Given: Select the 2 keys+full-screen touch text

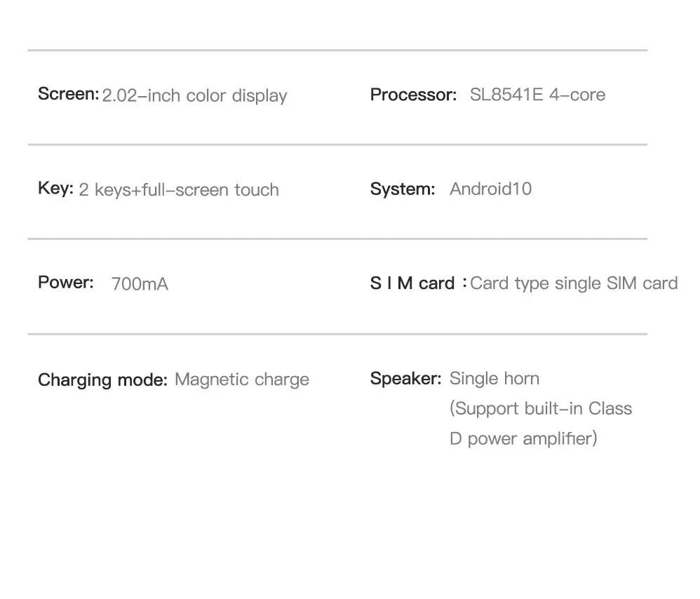Looking at the screenshot, I should click(179, 189).
